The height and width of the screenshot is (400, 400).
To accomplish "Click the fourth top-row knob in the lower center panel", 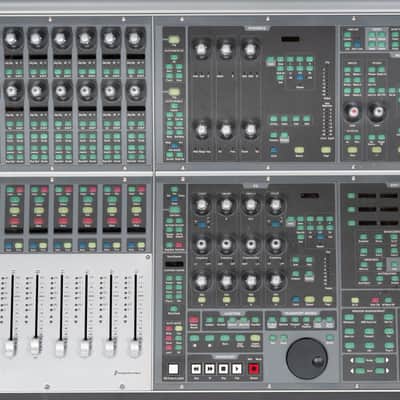I will 275,205.
